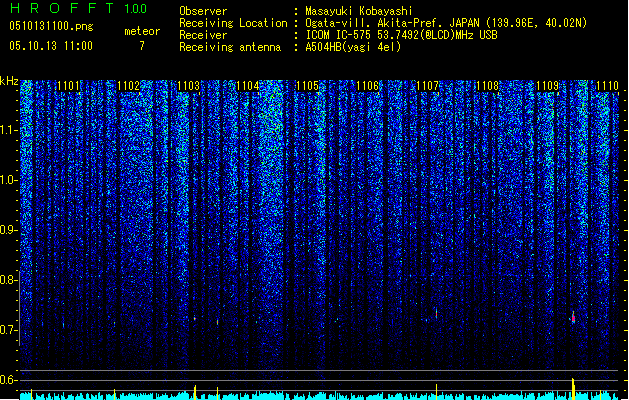Click the 1103 time marker

click(188, 86)
